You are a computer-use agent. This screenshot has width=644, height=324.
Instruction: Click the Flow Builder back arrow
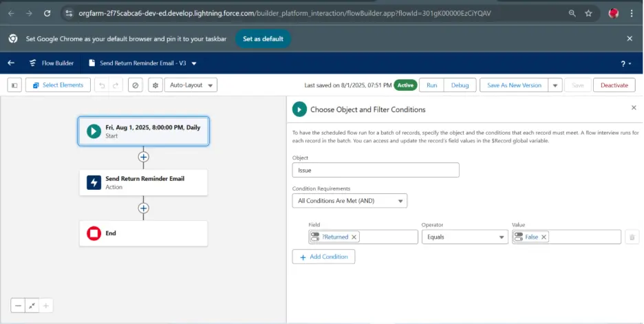pos(11,63)
